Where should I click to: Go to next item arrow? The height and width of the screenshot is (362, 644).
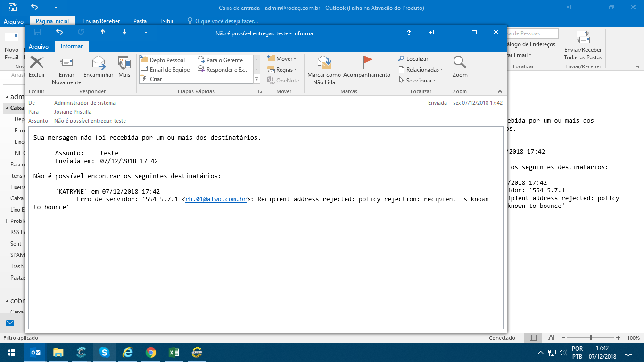tap(124, 32)
